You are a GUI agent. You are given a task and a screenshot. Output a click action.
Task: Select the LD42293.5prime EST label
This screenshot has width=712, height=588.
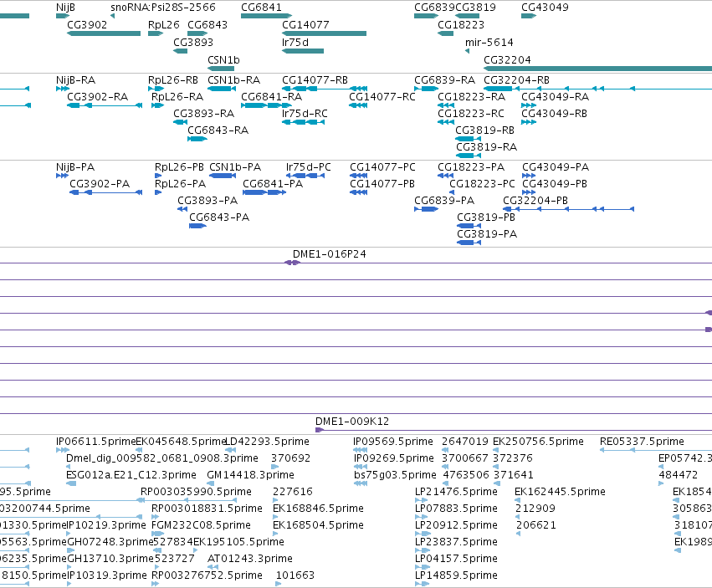267,442
